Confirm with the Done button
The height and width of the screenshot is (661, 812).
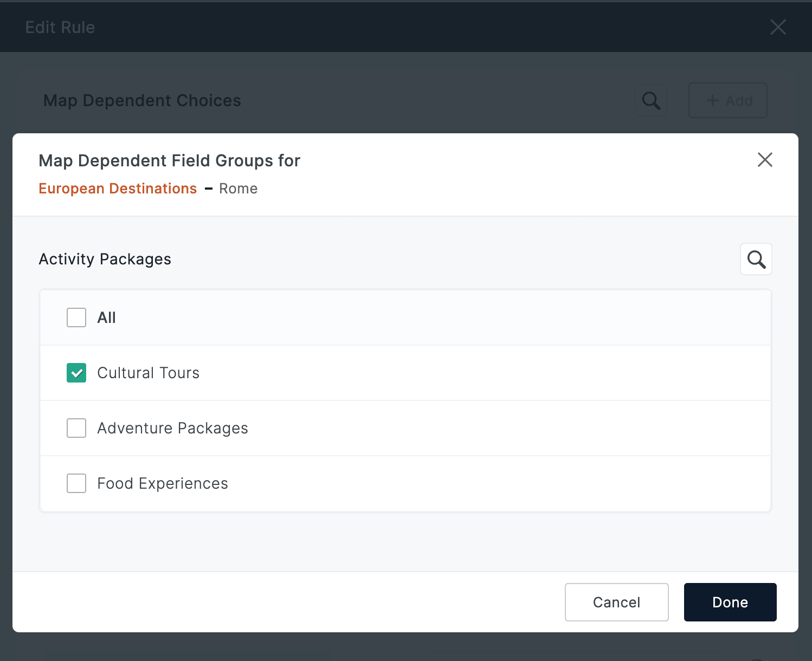point(730,602)
